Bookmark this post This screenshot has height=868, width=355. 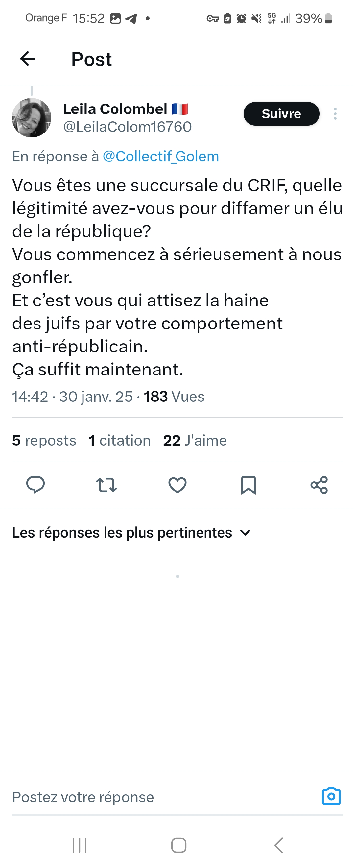click(248, 485)
